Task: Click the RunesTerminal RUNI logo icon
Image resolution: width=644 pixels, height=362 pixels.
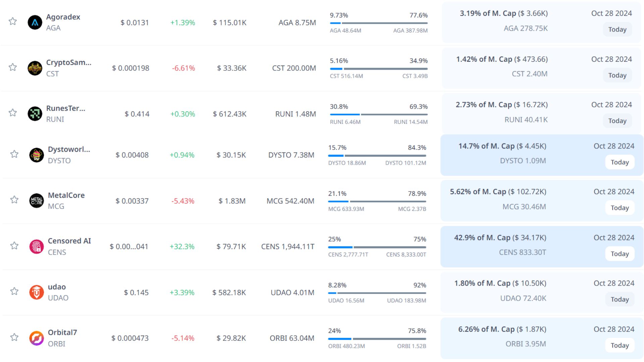Action: [35, 114]
